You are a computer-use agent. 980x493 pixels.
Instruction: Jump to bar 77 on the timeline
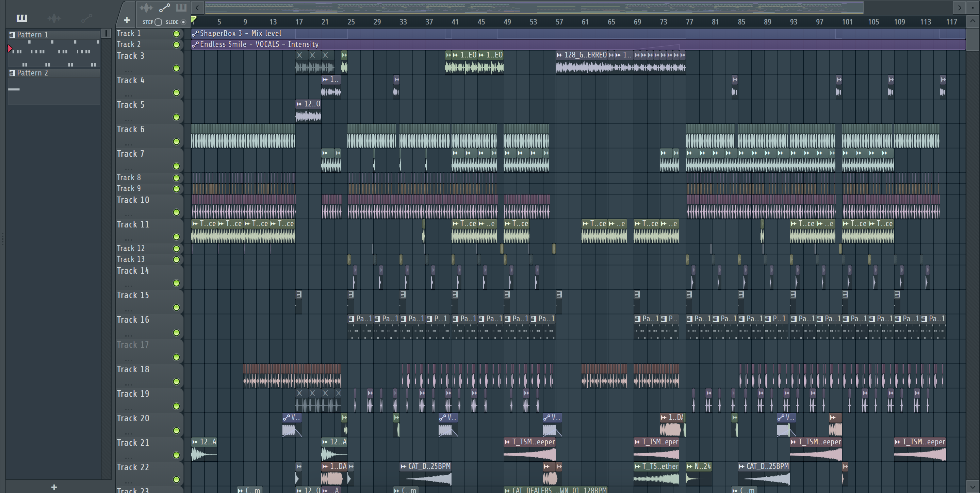pos(689,22)
